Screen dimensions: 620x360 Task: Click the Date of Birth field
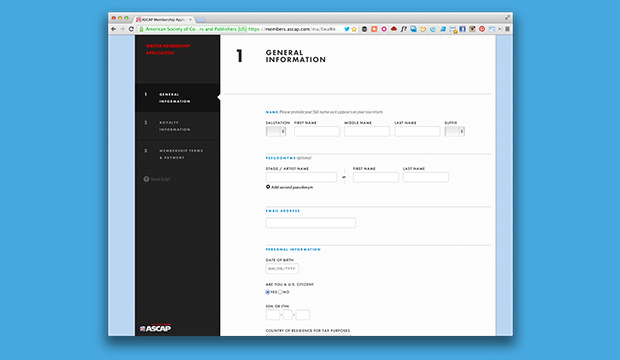282,269
